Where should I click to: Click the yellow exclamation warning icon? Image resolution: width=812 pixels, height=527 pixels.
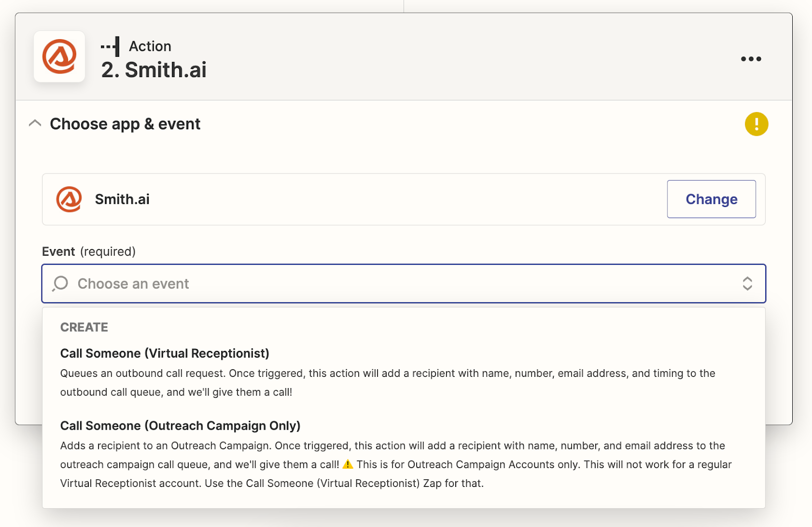click(x=756, y=124)
